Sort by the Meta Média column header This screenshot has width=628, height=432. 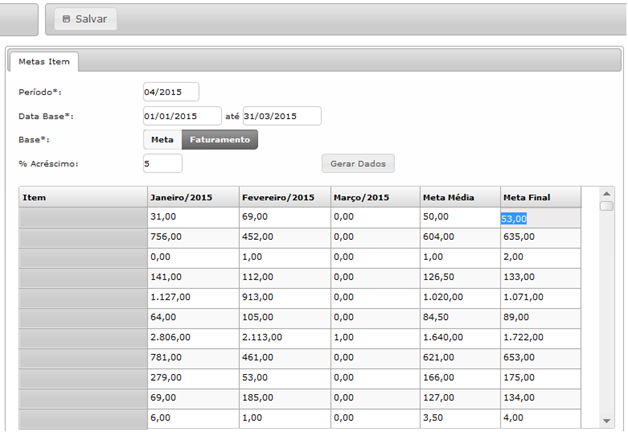click(x=460, y=197)
